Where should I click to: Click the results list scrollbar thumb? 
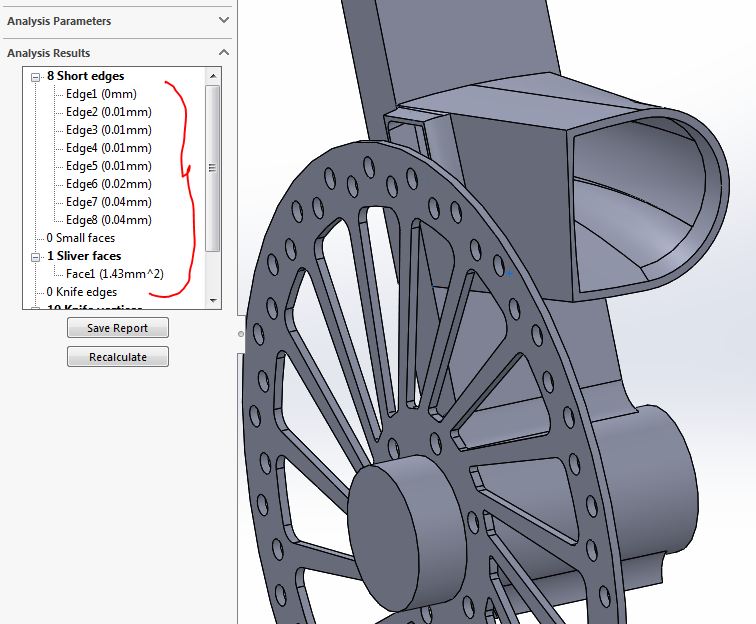tap(213, 168)
